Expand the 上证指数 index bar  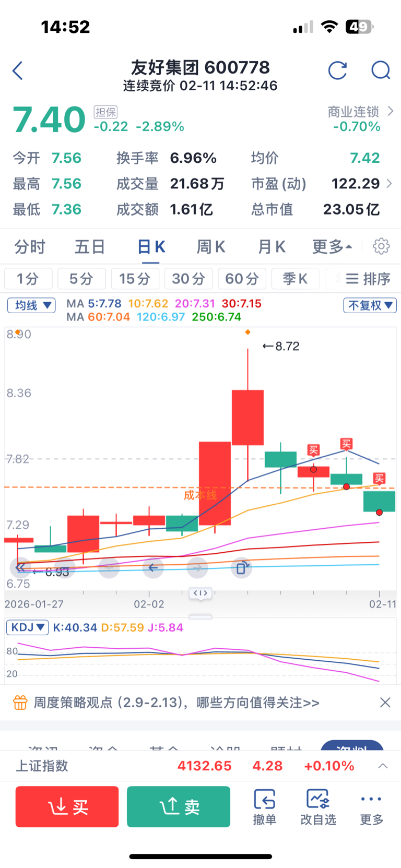383,766
